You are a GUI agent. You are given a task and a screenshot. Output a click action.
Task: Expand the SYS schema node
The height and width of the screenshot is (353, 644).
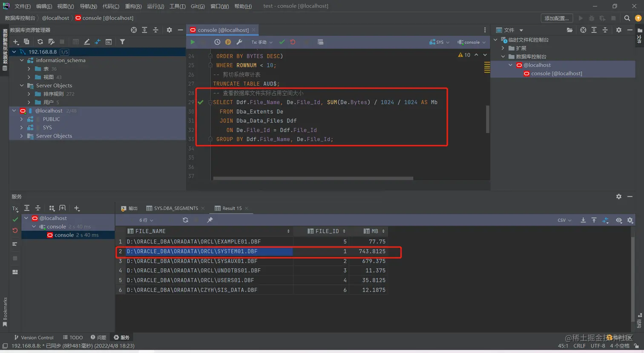point(22,127)
